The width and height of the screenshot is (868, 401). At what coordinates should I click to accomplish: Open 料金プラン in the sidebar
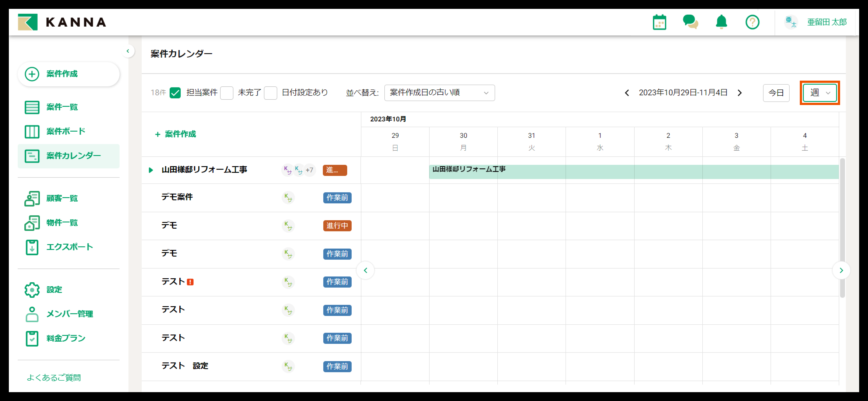click(x=69, y=338)
